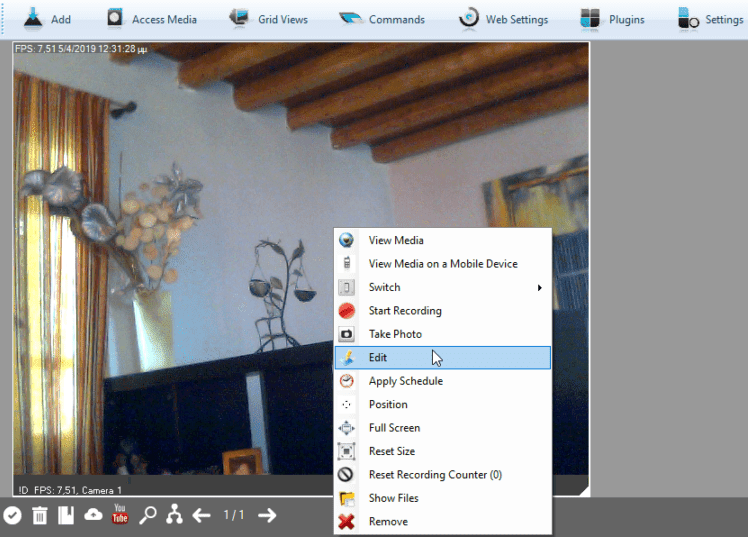Expand the Switch submenu arrow

pyautogui.click(x=540, y=288)
